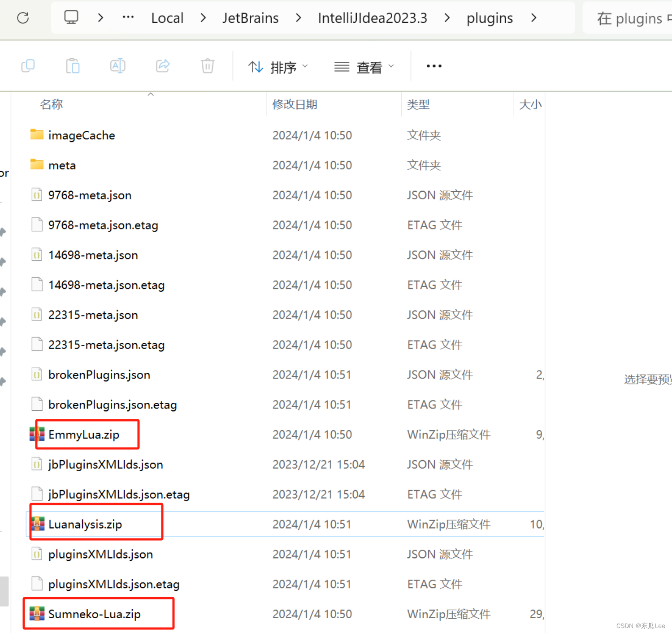Click the This PC monitor icon in address bar

pos(71,17)
